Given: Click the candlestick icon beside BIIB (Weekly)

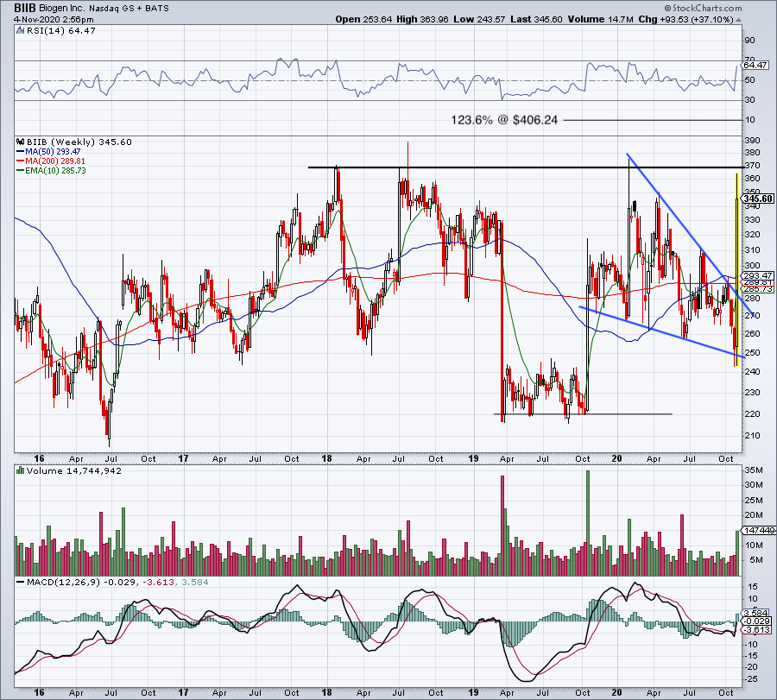Looking at the screenshot, I should coord(21,142).
